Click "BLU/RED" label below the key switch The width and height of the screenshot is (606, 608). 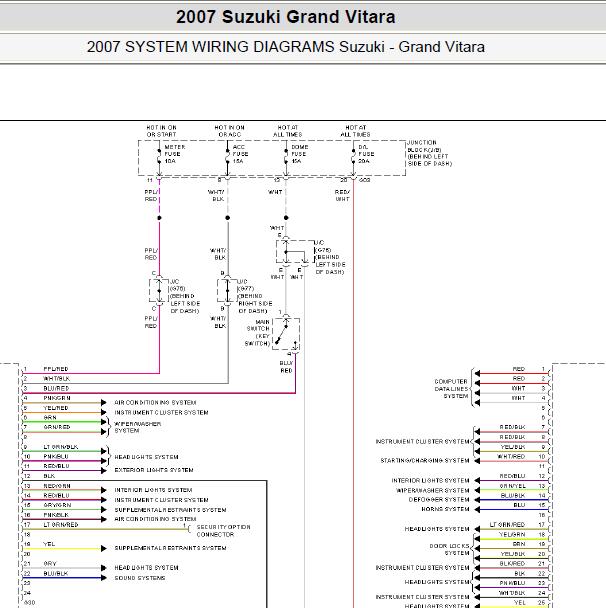pyautogui.click(x=286, y=367)
